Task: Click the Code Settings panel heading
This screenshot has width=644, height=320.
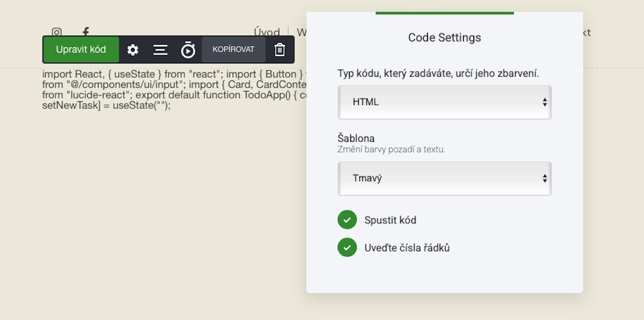Action: (x=444, y=38)
